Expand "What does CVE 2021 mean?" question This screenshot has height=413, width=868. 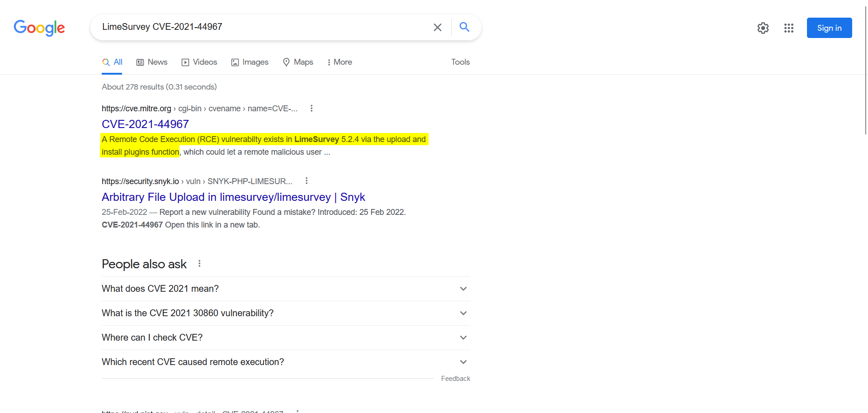pyautogui.click(x=463, y=289)
